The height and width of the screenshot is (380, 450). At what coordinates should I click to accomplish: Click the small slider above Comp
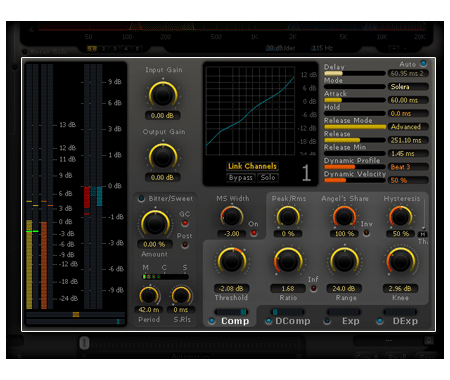(231, 312)
